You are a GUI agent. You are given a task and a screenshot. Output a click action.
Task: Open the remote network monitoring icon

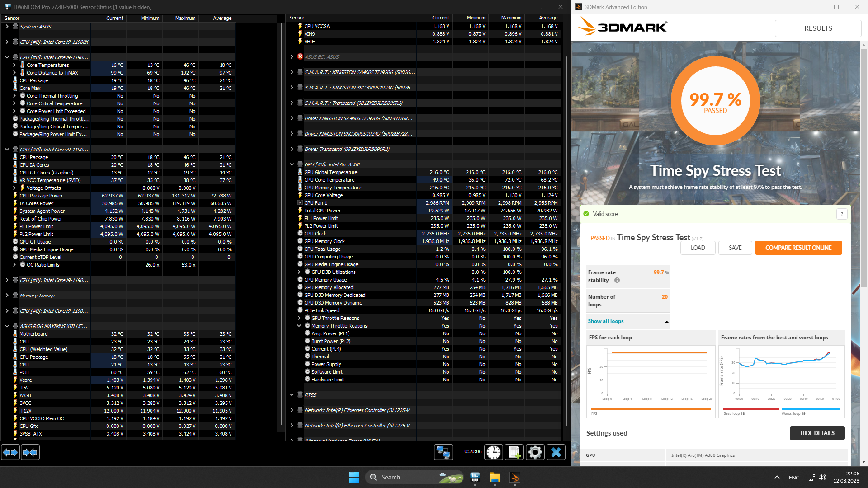[x=443, y=452]
